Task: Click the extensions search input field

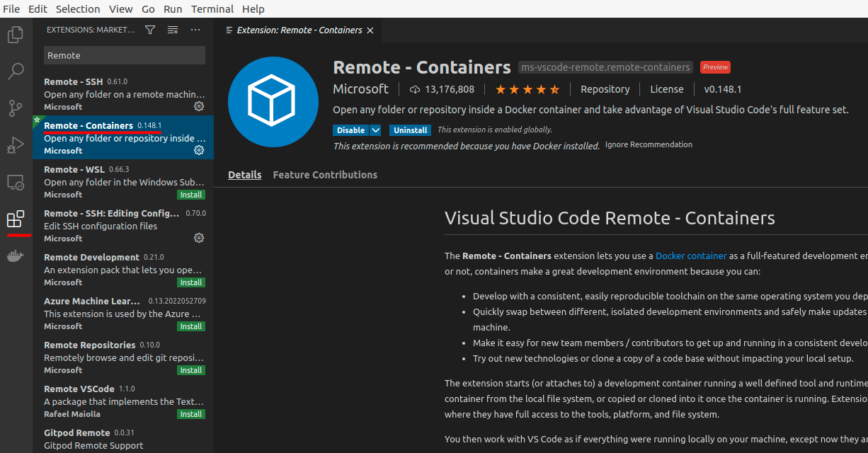Action: (x=124, y=55)
